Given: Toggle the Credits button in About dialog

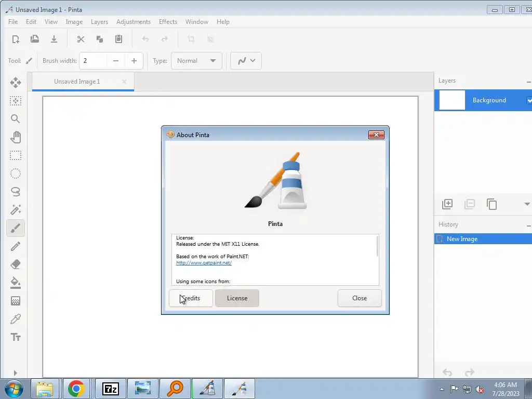Looking at the screenshot, I should pyautogui.click(x=191, y=298).
